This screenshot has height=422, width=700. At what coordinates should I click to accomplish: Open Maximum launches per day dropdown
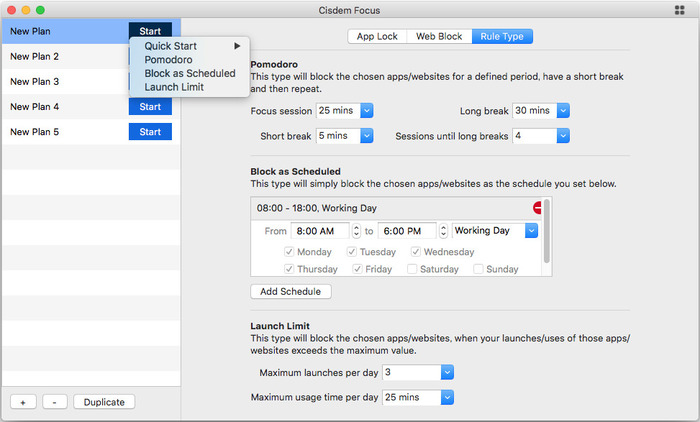point(447,372)
